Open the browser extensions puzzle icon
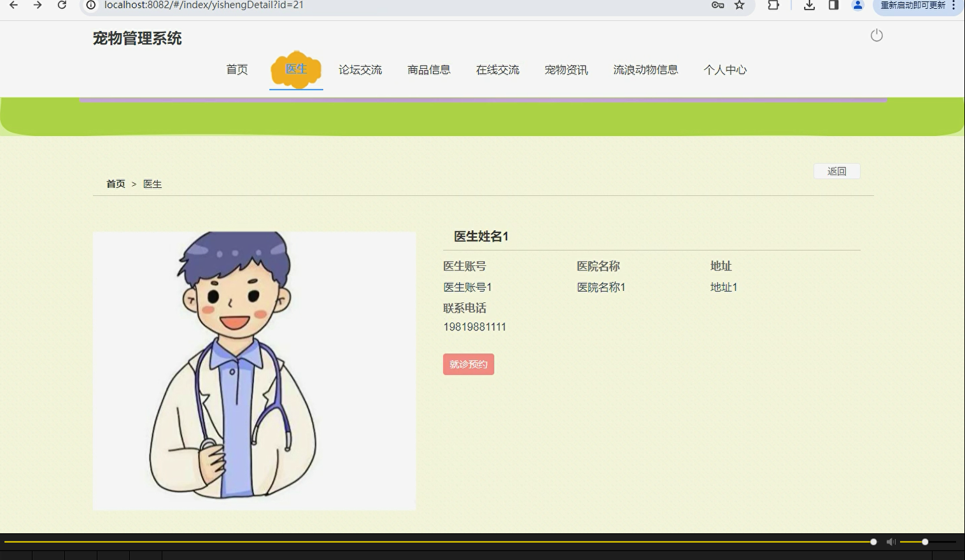Viewport: 965px width, 560px height. pos(773,5)
